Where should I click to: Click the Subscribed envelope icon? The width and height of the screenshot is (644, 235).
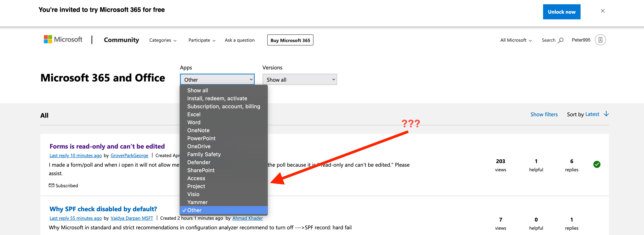pos(52,185)
